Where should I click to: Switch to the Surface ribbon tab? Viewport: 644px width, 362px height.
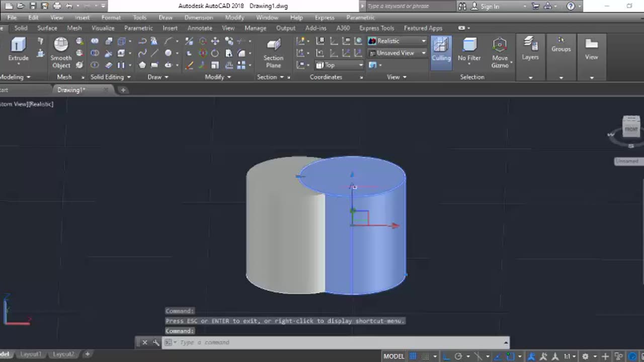[x=47, y=28]
